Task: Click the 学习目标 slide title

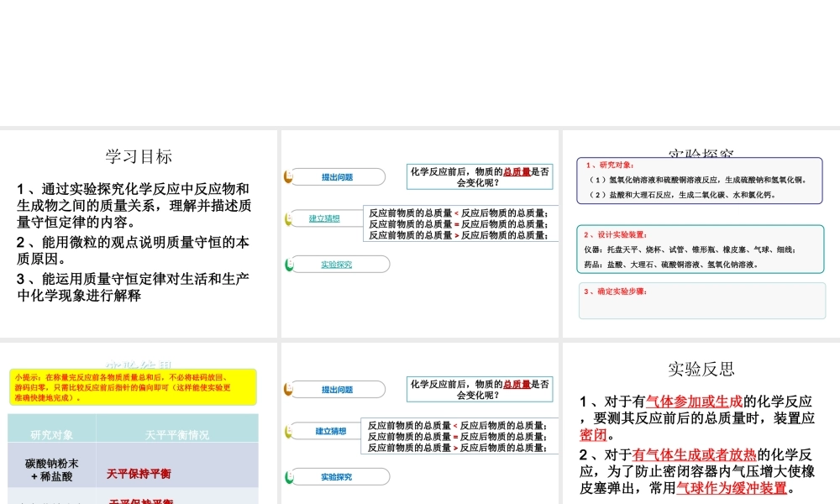Action: (139, 156)
